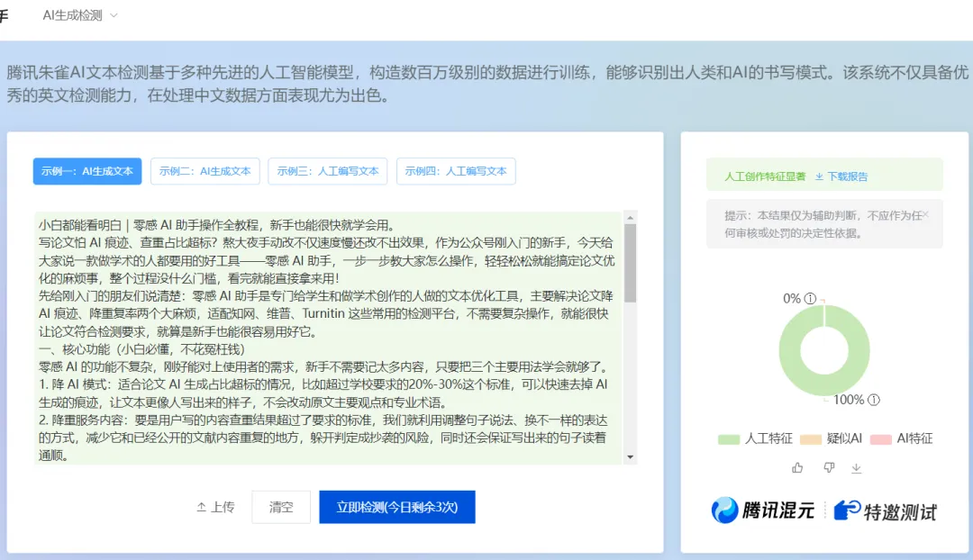Select 示例二：AI生成文本 tab
This screenshot has width=973, height=560.
(205, 171)
